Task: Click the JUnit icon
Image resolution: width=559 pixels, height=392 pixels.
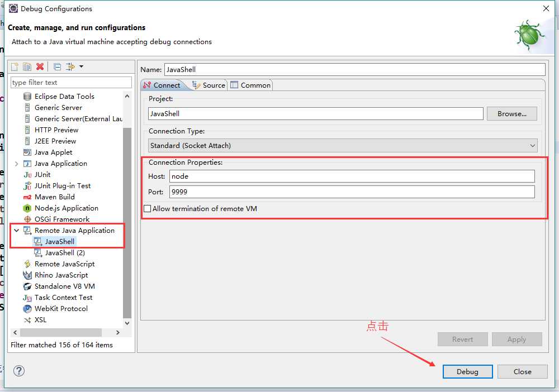Action: [27, 175]
